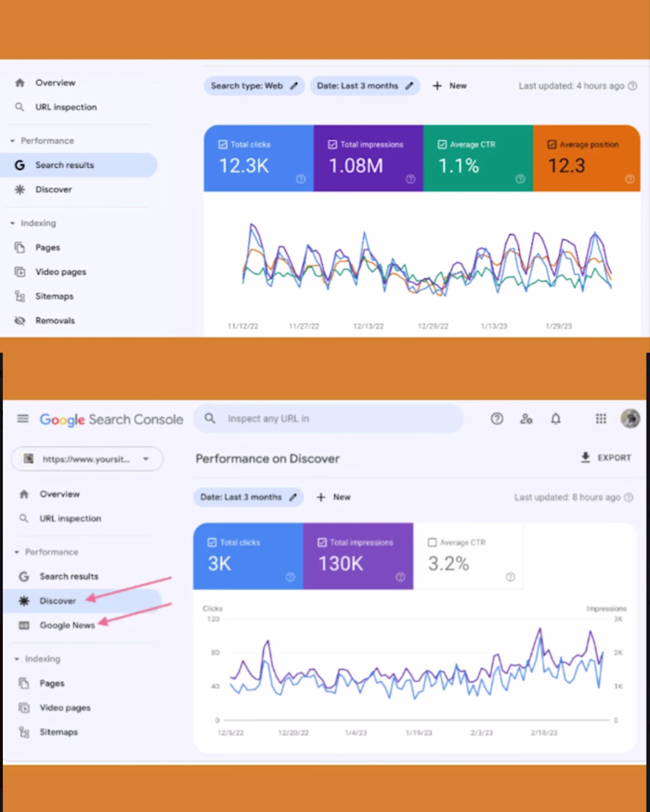Image resolution: width=650 pixels, height=812 pixels.
Task: Open the hamburger main menu
Action: click(23, 419)
